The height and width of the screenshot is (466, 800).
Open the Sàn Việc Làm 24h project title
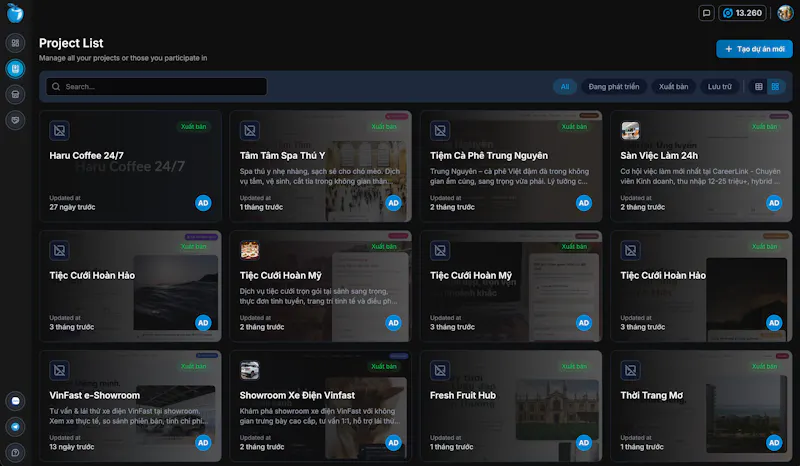pyautogui.click(x=659, y=156)
